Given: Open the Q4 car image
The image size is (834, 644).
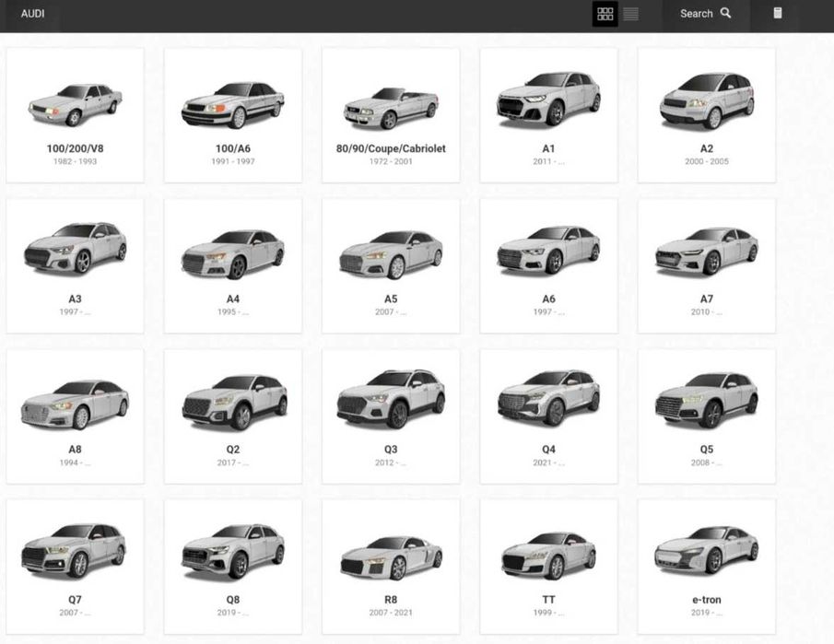Looking at the screenshot, I should [x=548, y=398].
